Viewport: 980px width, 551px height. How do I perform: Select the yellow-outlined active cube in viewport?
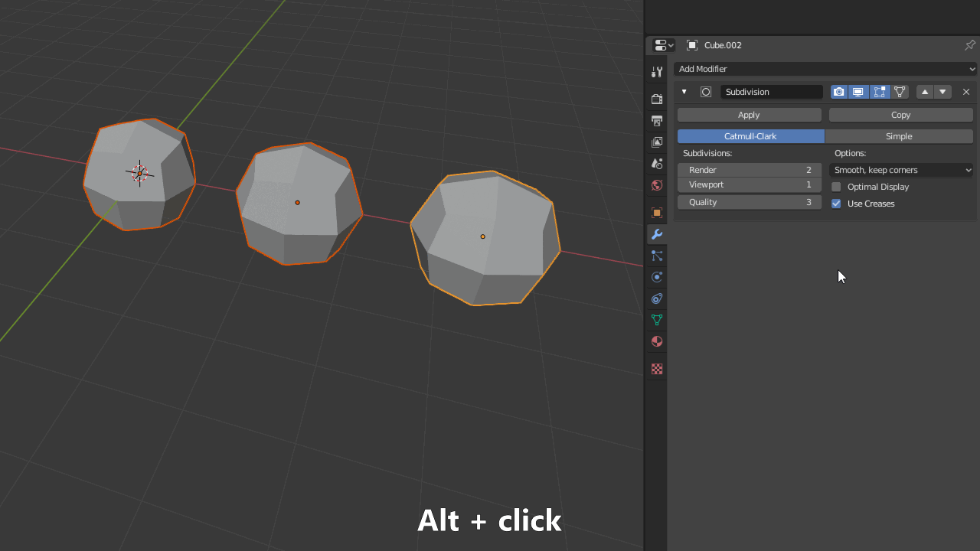[x=485, y=238]
